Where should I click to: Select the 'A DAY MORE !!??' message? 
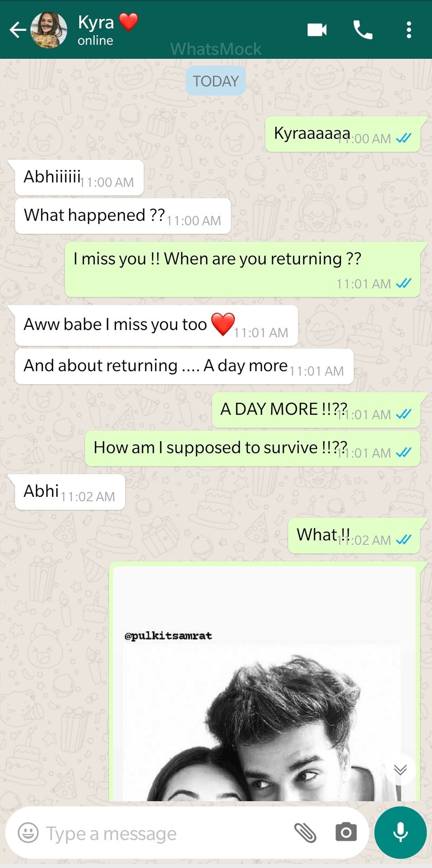316,410
